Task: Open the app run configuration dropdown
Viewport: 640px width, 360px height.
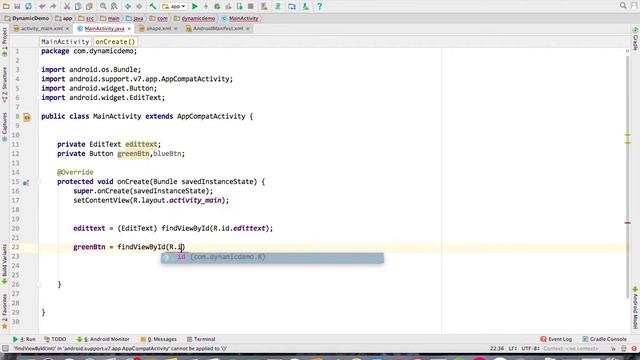Action: pos(174,6)
